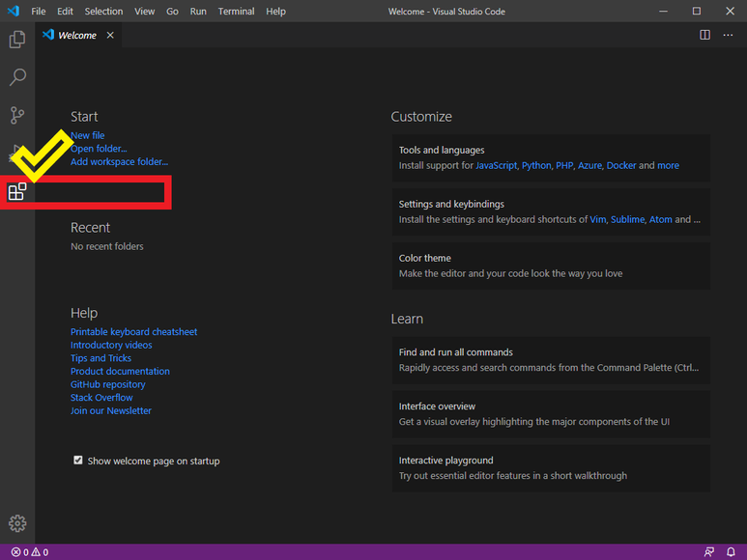
Task: Click the Settings and keybindings heading
Action: pyautogui.click(x=451, y=204)
